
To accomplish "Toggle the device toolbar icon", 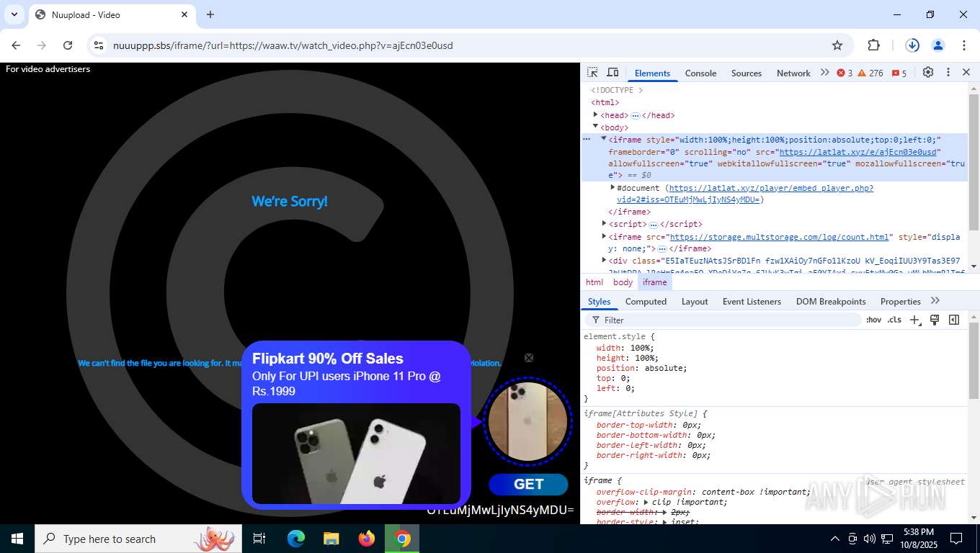I will click(612, 73).
